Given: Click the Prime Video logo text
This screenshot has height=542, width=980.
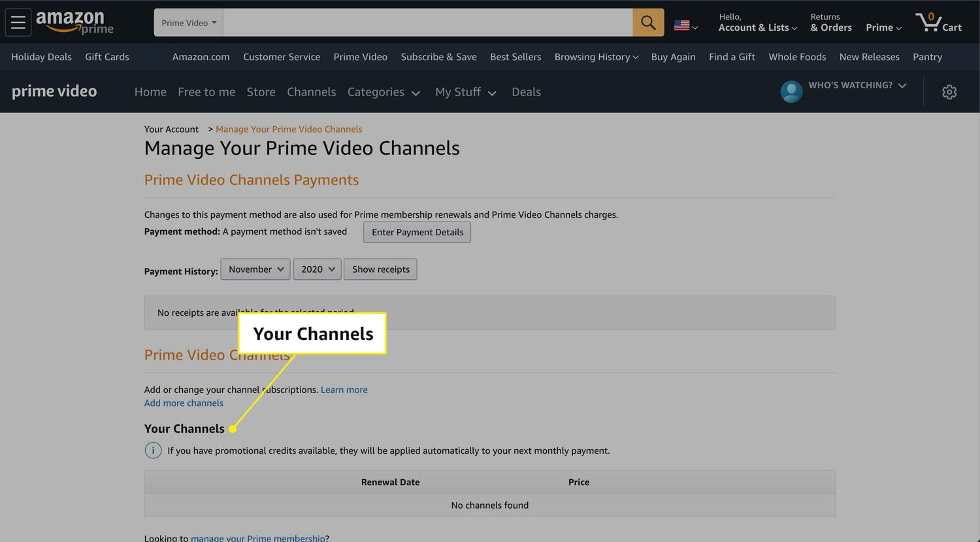Looking at the screenshot, I should pos(54,92).
